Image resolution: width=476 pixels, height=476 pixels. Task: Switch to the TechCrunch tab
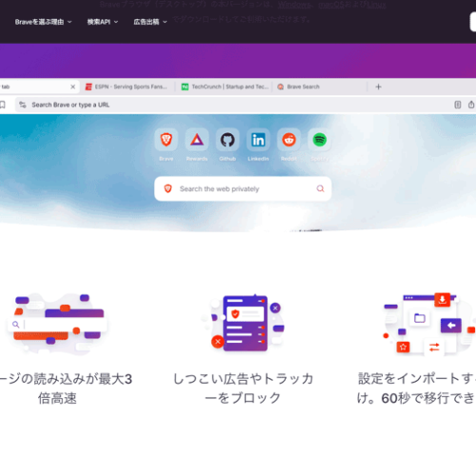[x=225, y=87]
